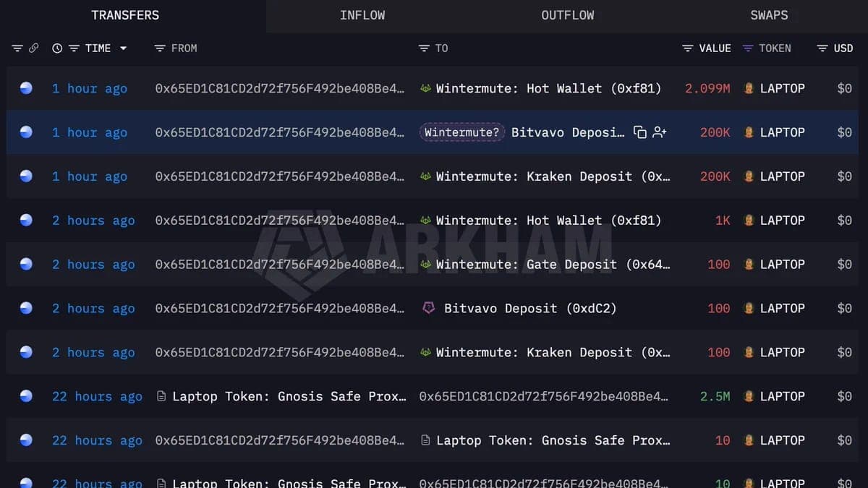Open the FROM column filter icon
Image resolution: width=868 pixels, height=488 pixels.
click(160, 48)
